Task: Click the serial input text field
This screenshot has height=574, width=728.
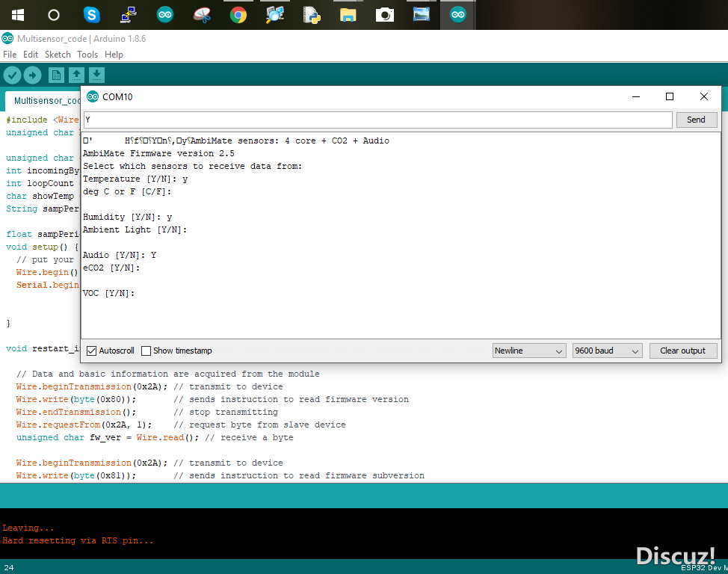Action: (378, 120)
